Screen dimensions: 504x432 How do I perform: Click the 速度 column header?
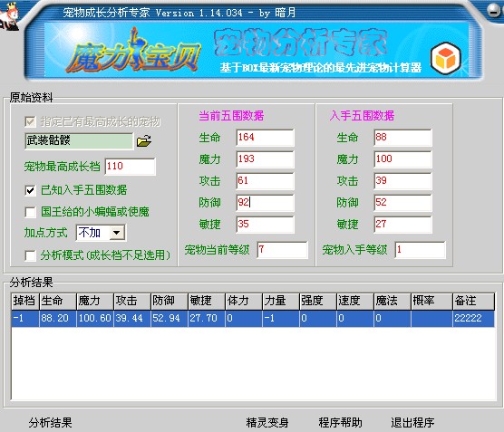(355, 302)
